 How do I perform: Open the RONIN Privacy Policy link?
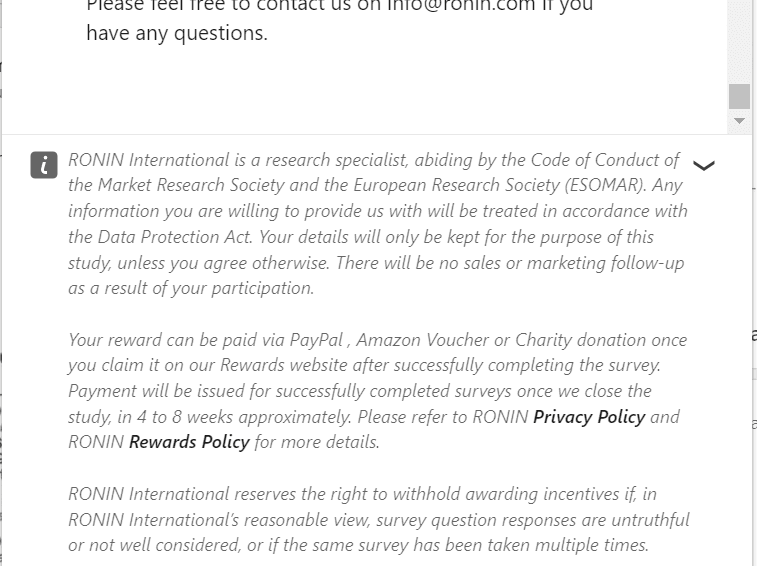pyautogui.click(x=589, y=417)
